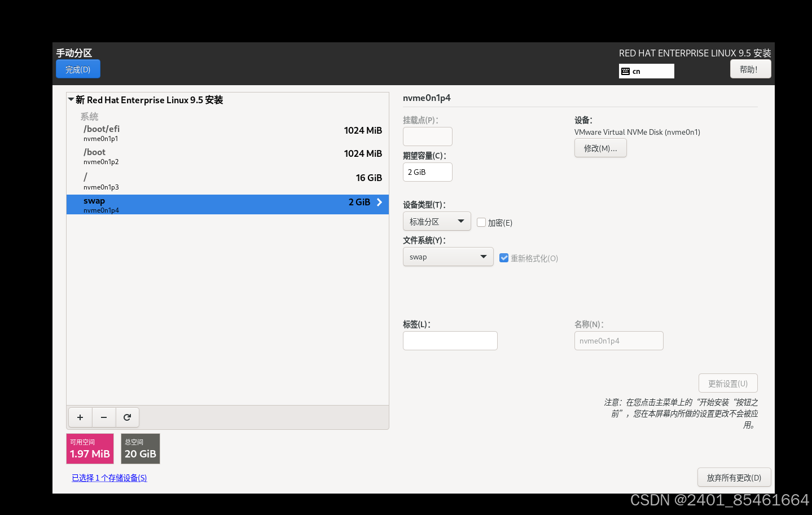812x515 pixels.
Task: Click the 挂载点(P) mount point field
Action: 428,137
